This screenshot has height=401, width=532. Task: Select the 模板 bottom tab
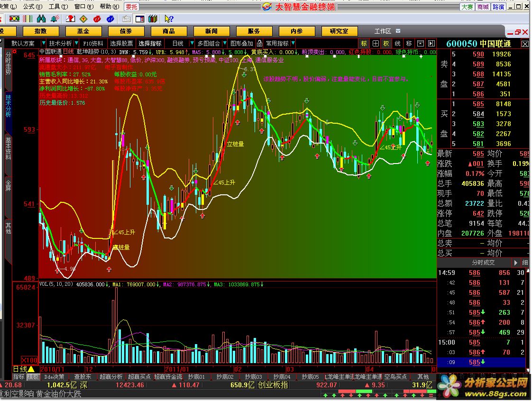point(33,376)
